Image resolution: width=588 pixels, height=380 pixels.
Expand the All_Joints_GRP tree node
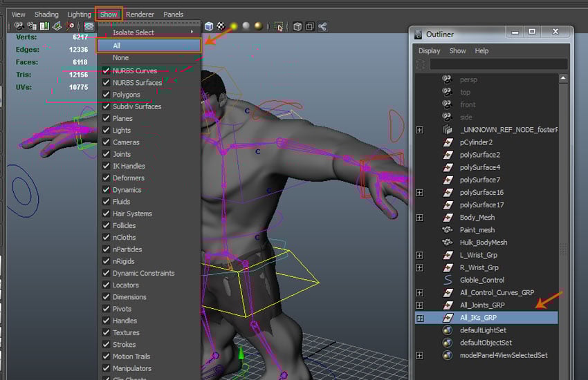pyautogui.click(x=419, y=305)
